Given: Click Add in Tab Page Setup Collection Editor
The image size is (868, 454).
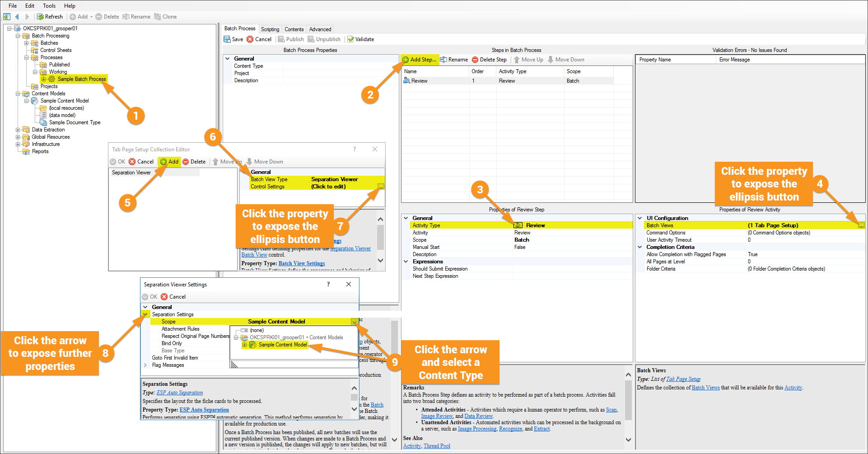Looking at the screenshot, I should [169, 162].
